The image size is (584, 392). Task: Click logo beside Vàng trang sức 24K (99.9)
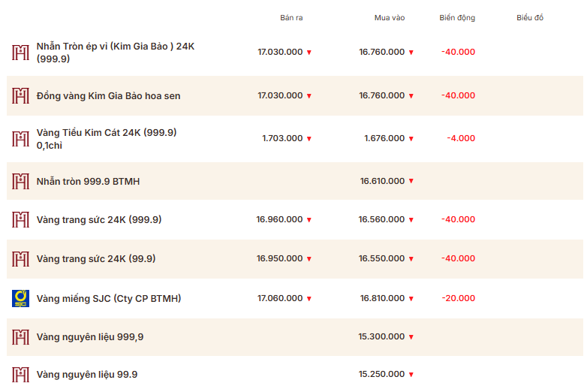(20, 258)
